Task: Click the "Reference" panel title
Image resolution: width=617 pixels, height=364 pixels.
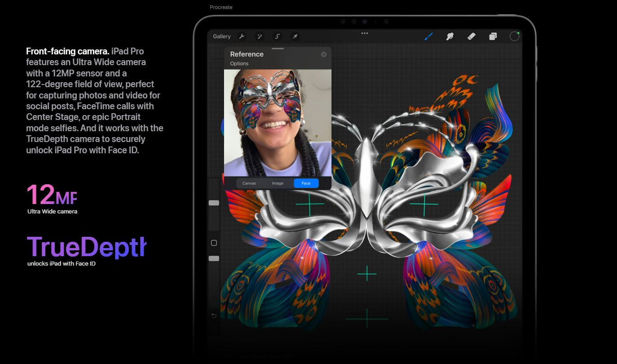Action: [247, 54]
